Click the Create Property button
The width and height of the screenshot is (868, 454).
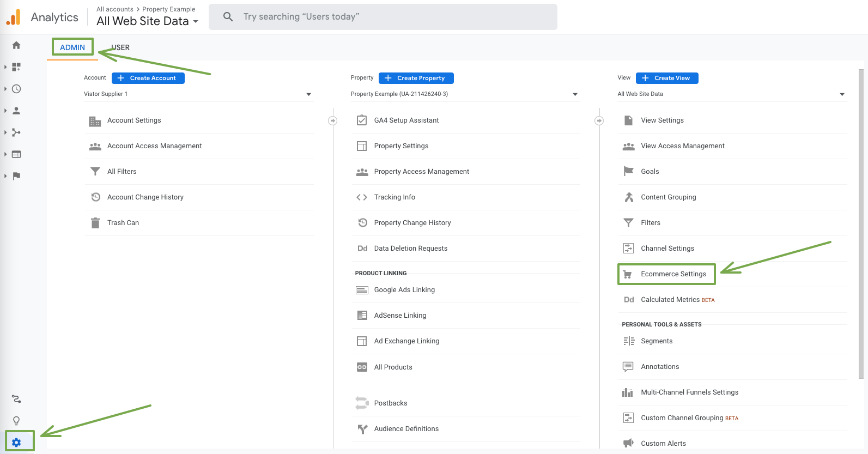[x=416, y=78]
